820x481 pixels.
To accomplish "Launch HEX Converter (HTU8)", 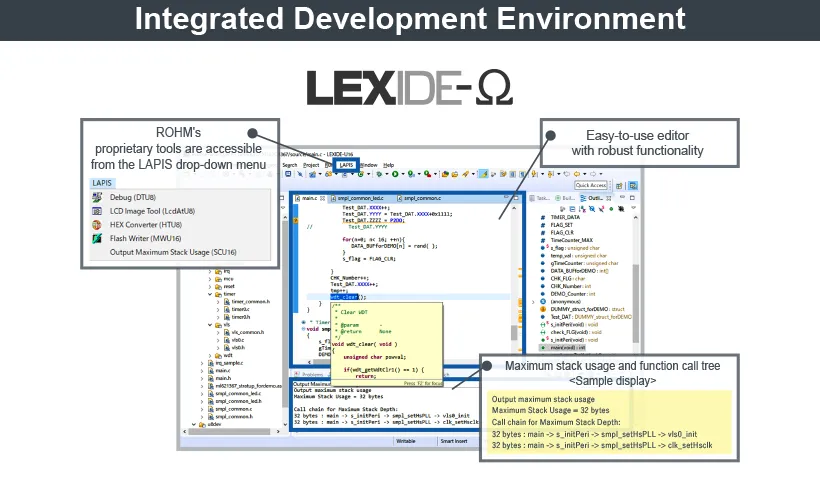I will 146,224.
